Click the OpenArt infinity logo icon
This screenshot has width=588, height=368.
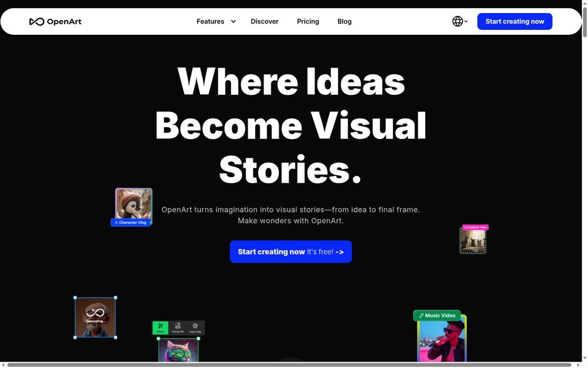(x=36, y=22)
